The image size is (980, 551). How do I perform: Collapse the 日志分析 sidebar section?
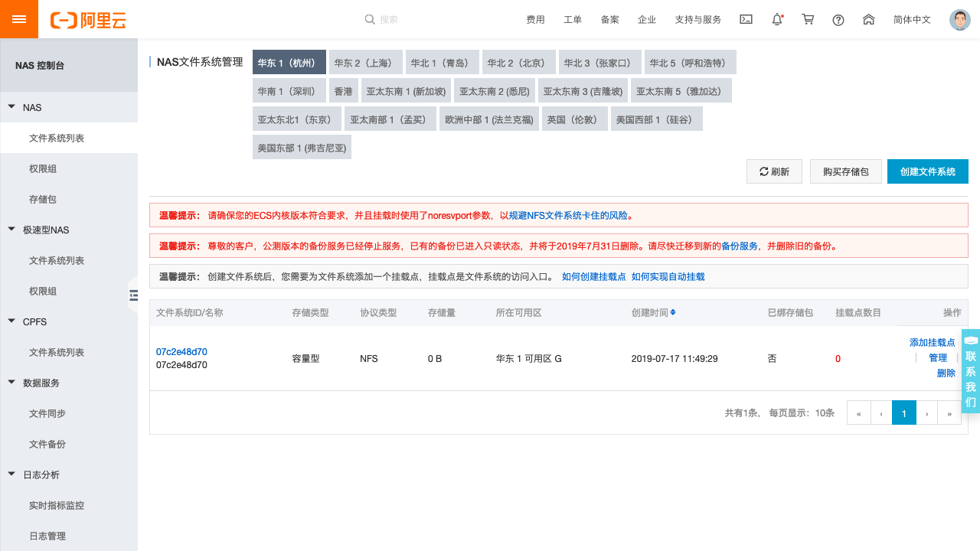(11, 474)
